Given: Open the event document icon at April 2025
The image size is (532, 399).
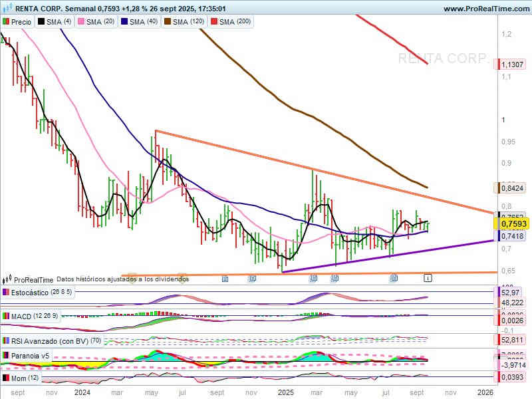Looking at the screenshot, I should [x=334, y=279].
